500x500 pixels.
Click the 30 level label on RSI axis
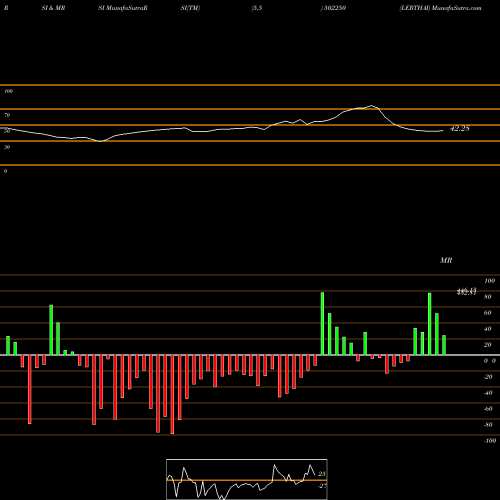[x=7, y=147]
